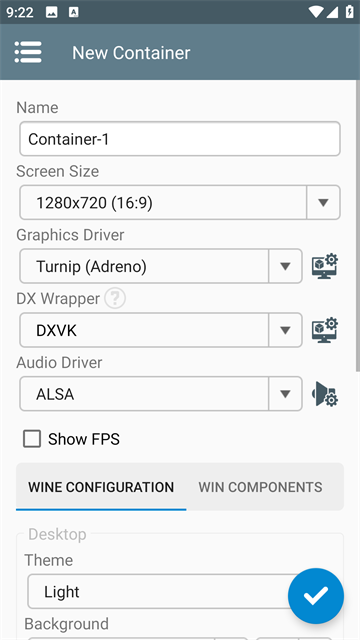Switch to the Win Components tab
Viewport: 360px width, 640px height.
260,487
